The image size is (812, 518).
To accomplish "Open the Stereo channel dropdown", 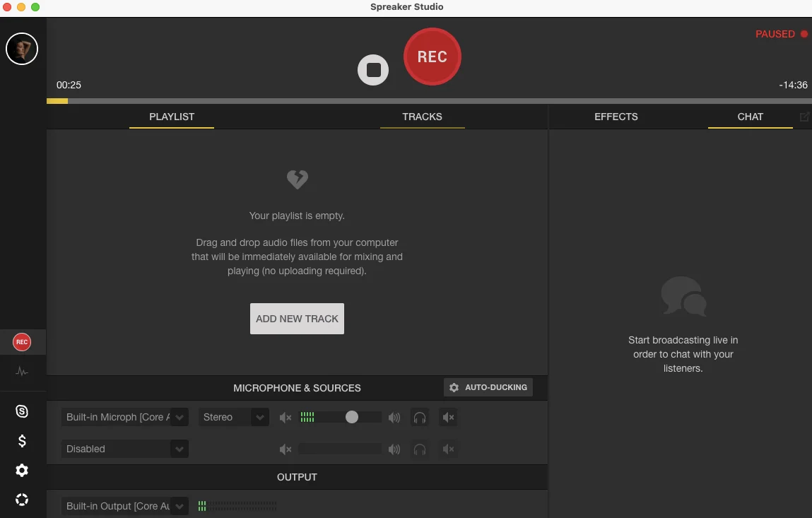I will tap(233, 417).
